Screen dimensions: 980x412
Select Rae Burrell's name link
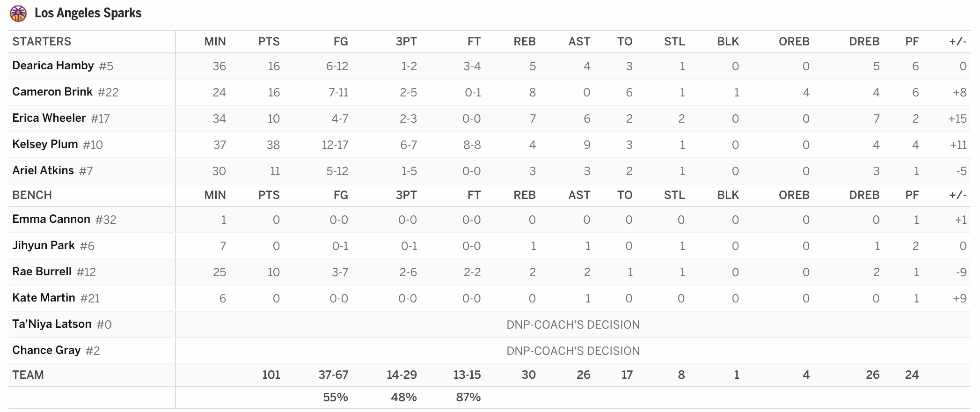click(42, 272)
